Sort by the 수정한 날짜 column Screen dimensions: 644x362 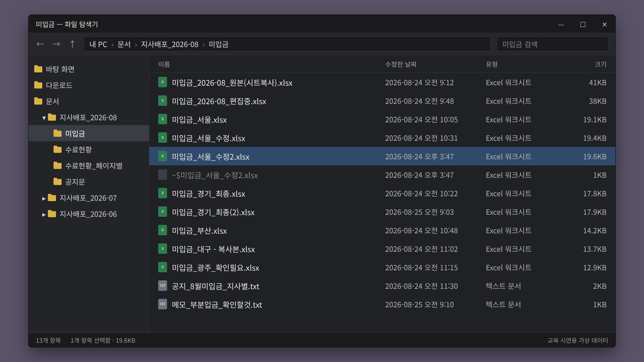tap(400, 64)
